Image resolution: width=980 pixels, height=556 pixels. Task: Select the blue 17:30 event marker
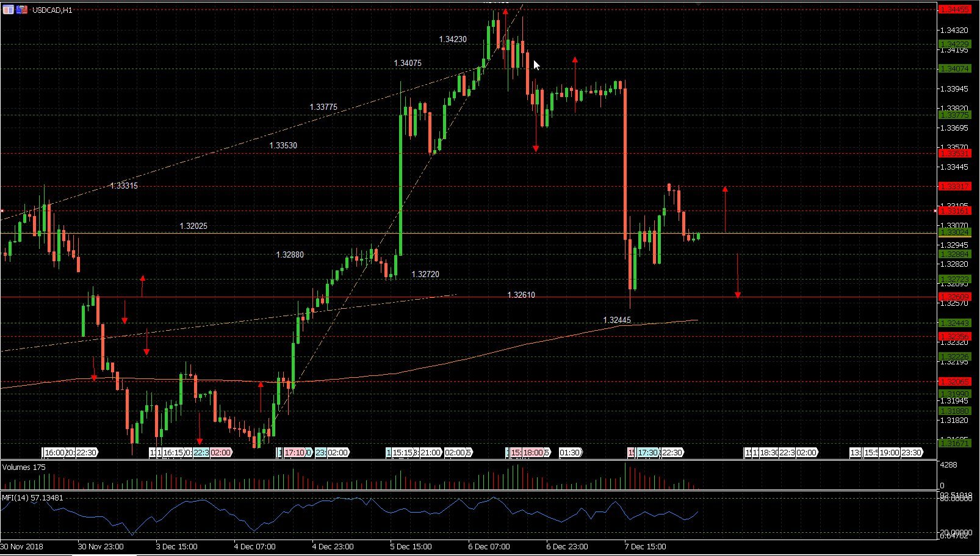click(x=647, y=452)
